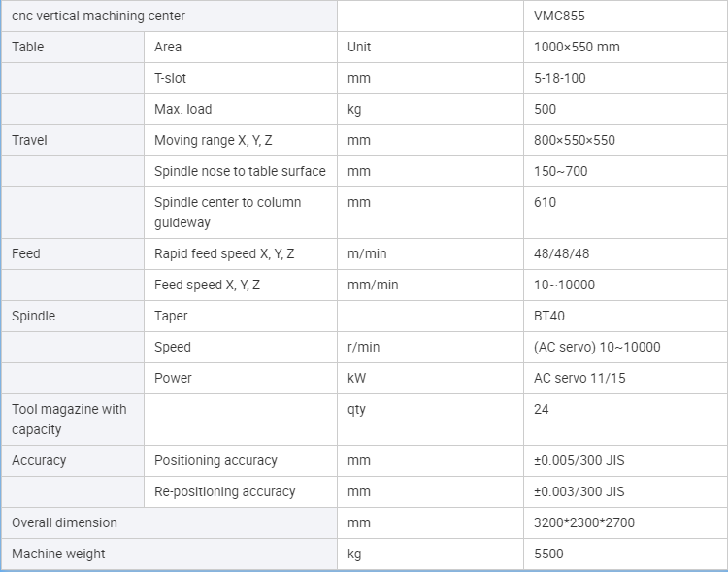Viewport: 728px width, 572px height.
Task: Select the Machine weight row label
Action: [x=58, y=554]
